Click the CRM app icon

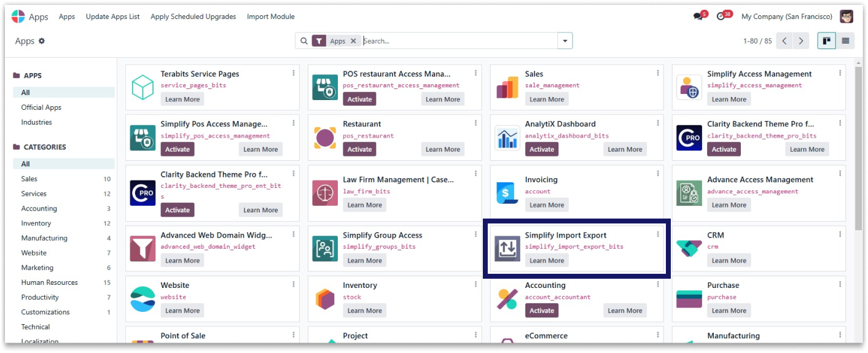point(689,249)
